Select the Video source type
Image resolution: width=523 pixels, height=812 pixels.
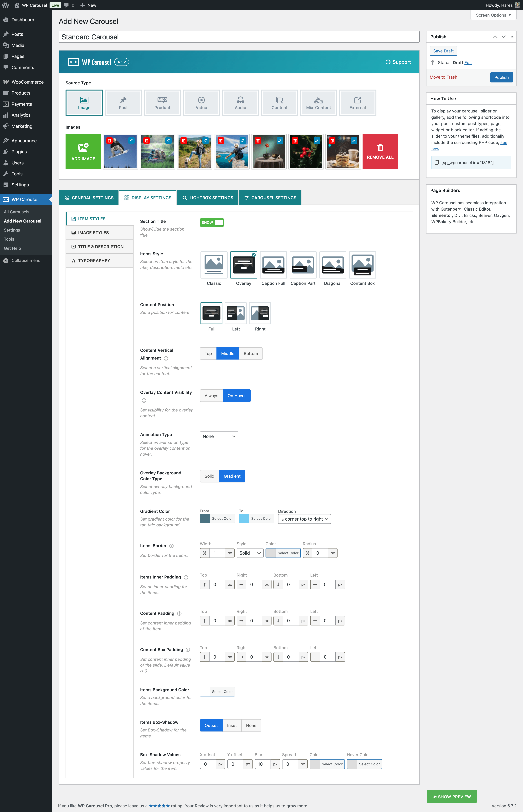tap(201, 103)
